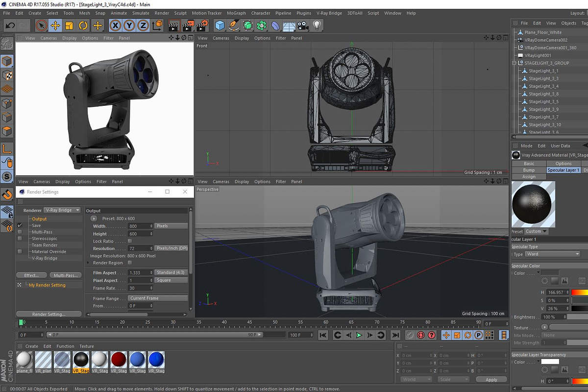This screenshot has width=588, height=392.
Task: Open Edit Render Settings gear clapperboard
Action: point(202,25)
